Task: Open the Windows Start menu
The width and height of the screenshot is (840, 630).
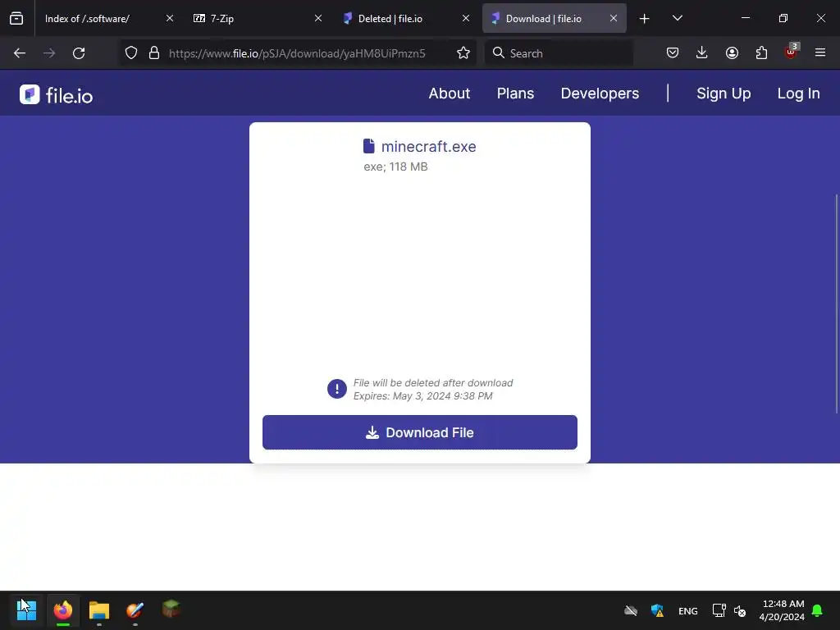Action: [26, 609]
